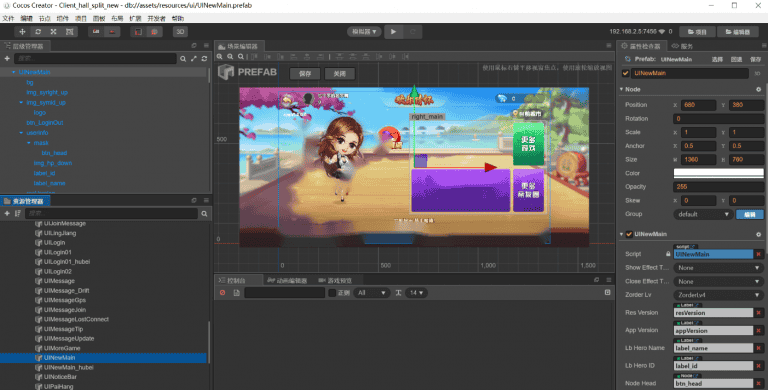This screenshot has width=768, height=390.
Task: Switch to game preview tab
Action: coord(335,280)
